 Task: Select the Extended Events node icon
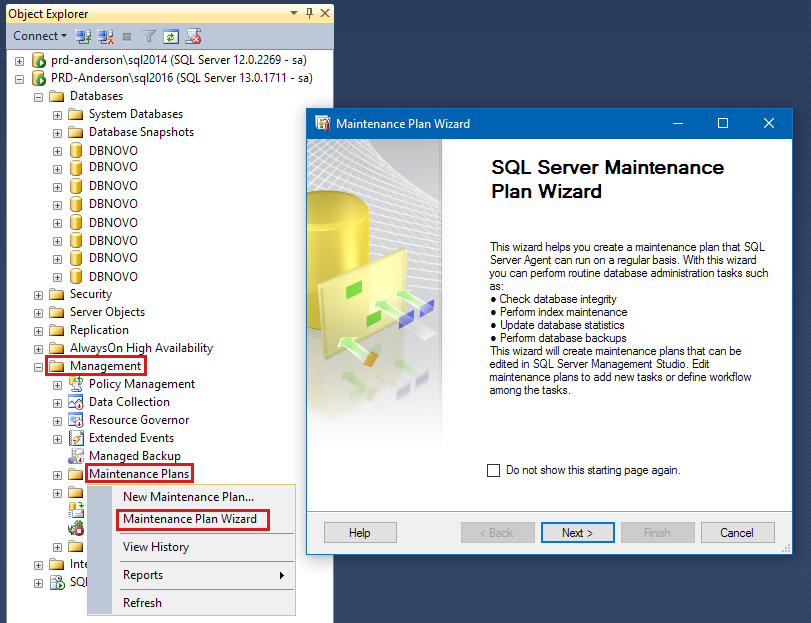coord(76,438)
